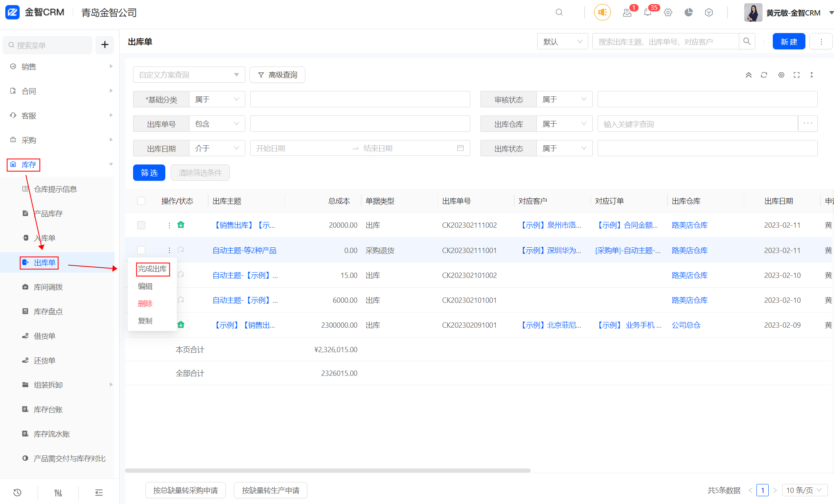
Task: Check the row for CK202302111001
Action: (141, 250)
